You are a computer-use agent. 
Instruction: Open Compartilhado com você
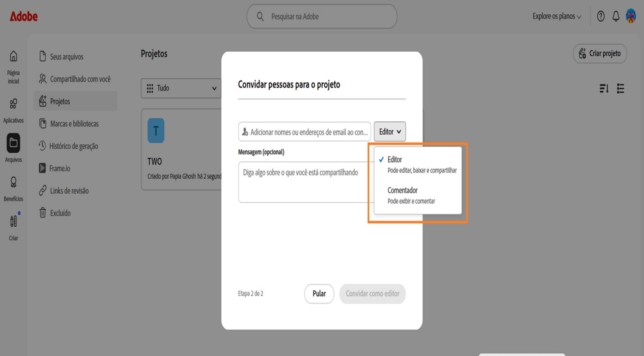75,79
